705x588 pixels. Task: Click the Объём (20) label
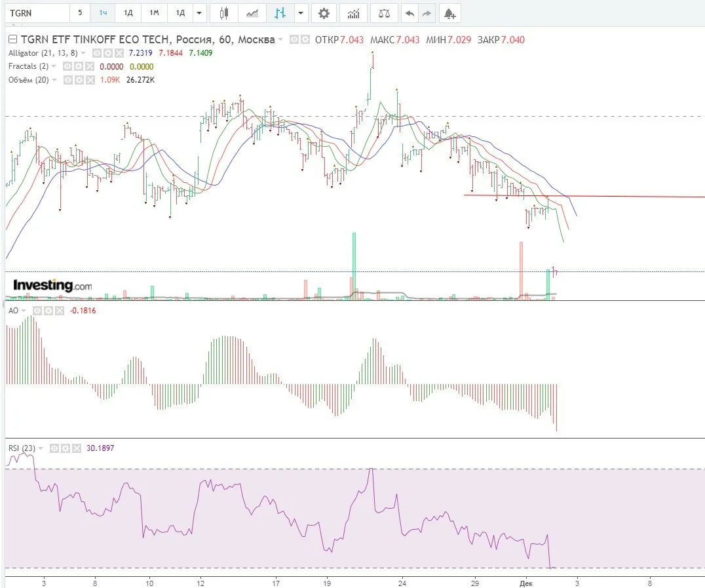point(28,80)
